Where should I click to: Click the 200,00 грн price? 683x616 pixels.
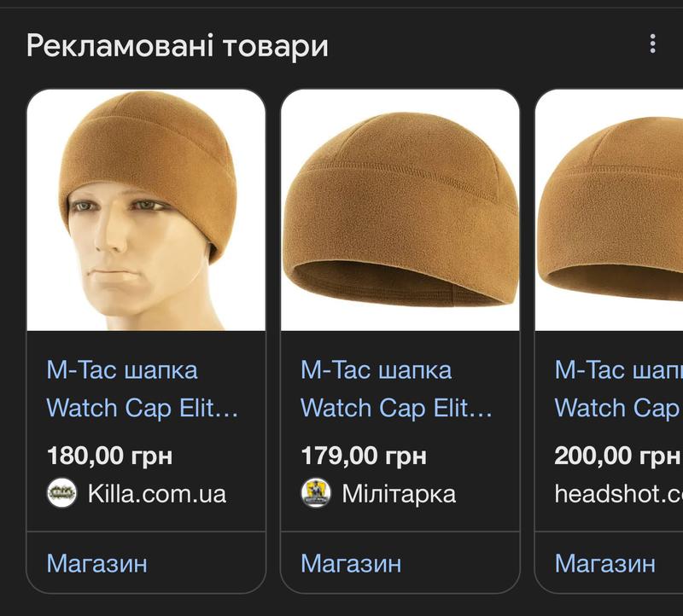click(x=617, y=456)
